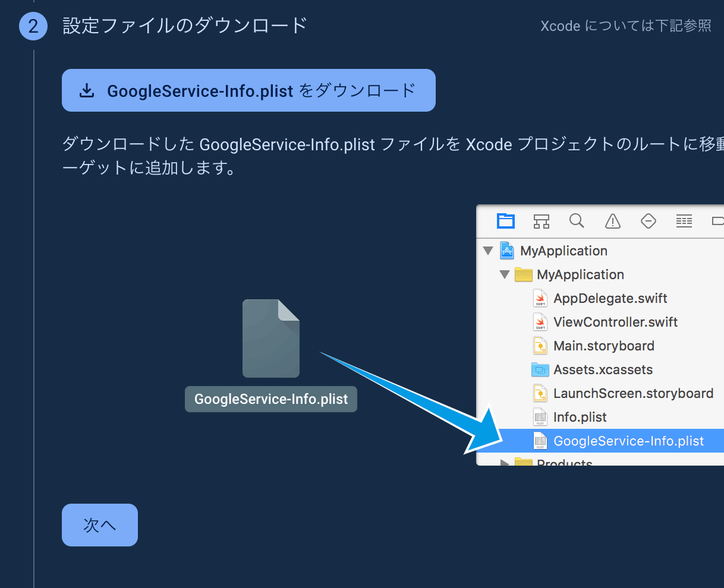Open the Source control hierarchy navigator icon

point(542,222)
